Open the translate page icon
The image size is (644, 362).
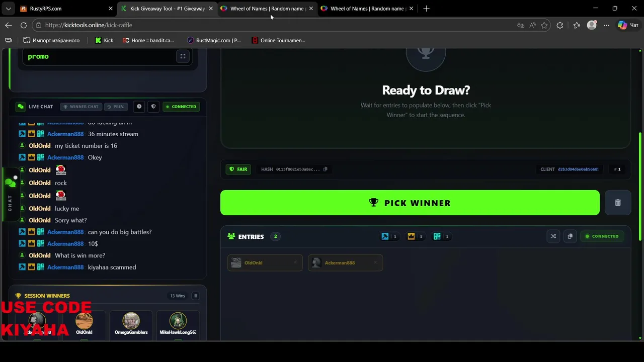click(x=521, y=25)
